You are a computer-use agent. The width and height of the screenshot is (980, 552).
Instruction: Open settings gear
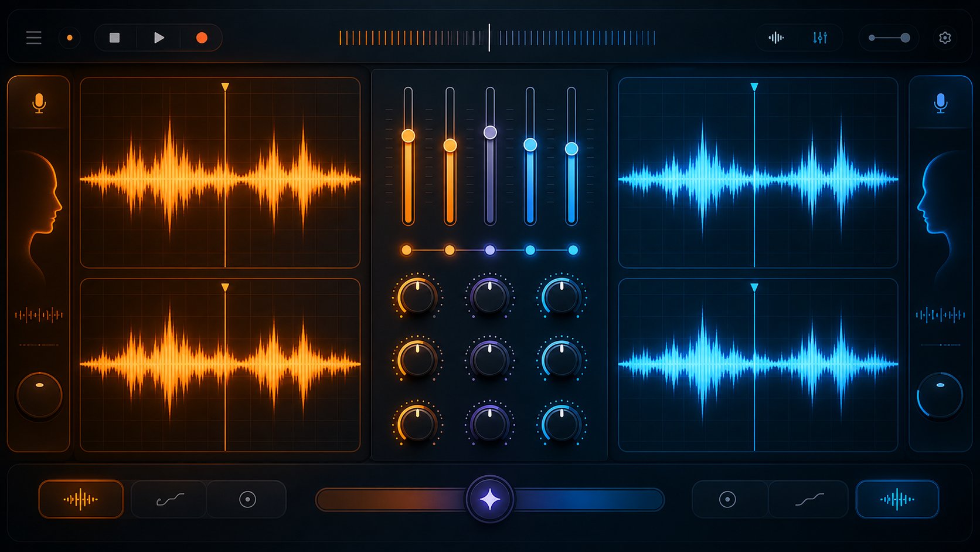point(945,38)
